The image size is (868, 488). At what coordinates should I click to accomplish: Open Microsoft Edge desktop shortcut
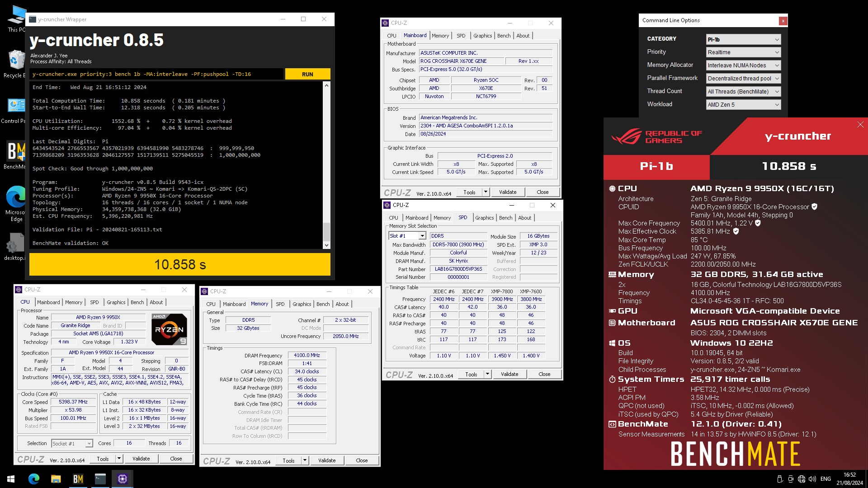[16, 202]
